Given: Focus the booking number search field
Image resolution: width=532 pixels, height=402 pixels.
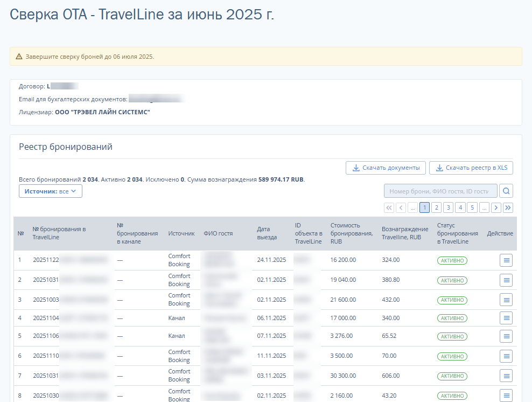Looking at the screenshot, I should (440, 191).
